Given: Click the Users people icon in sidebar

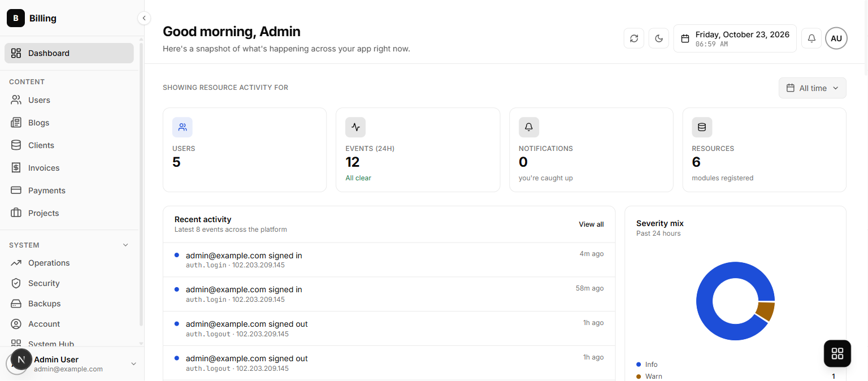Looking at the screenshot, I should 16,100.
